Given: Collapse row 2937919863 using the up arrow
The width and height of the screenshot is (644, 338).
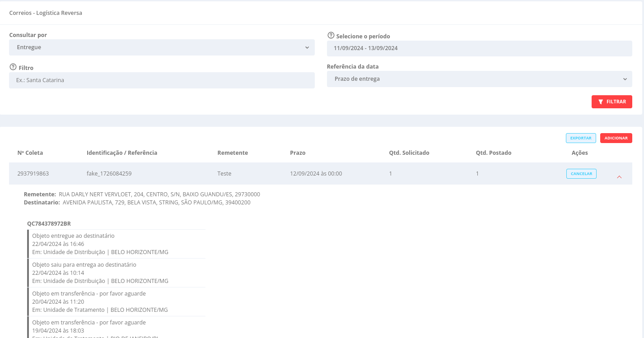Looking at the screenshot, I should (x=619, y=177).
